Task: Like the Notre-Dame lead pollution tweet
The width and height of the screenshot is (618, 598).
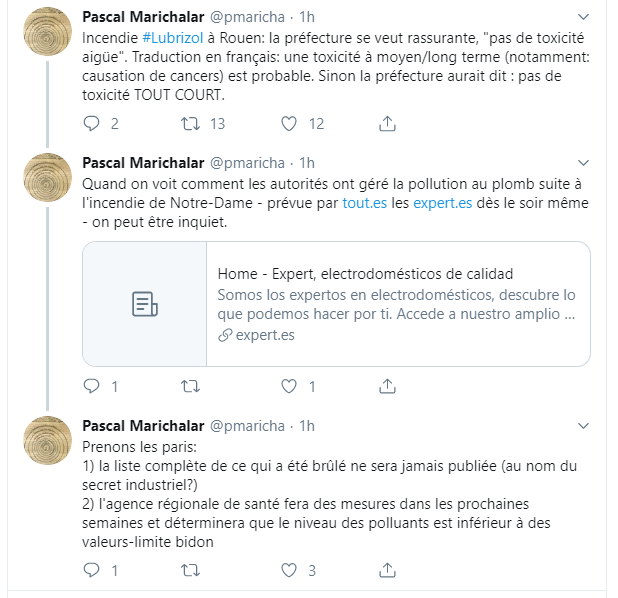Action: pos(289,386)
